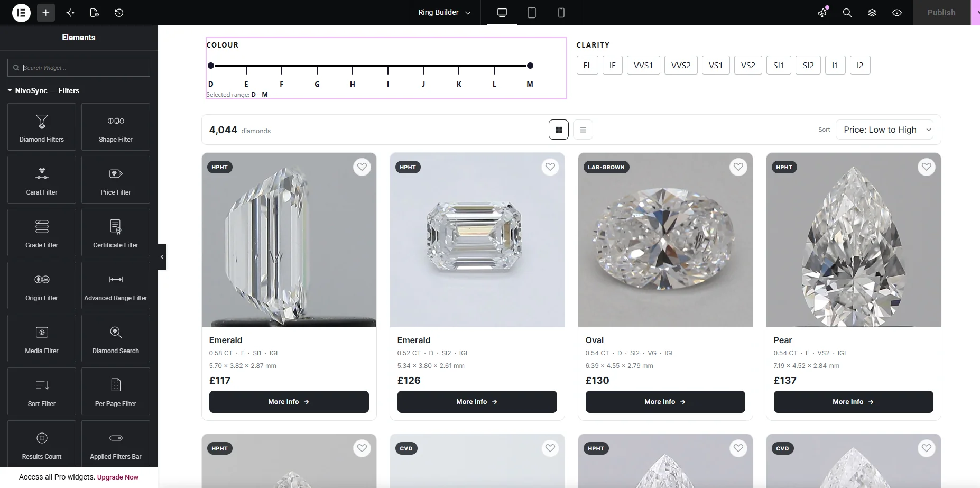The height and width of the screenshot is (488, 980).
Task: Focus the Search Widget input field
Action: click(x=79, y=68)
